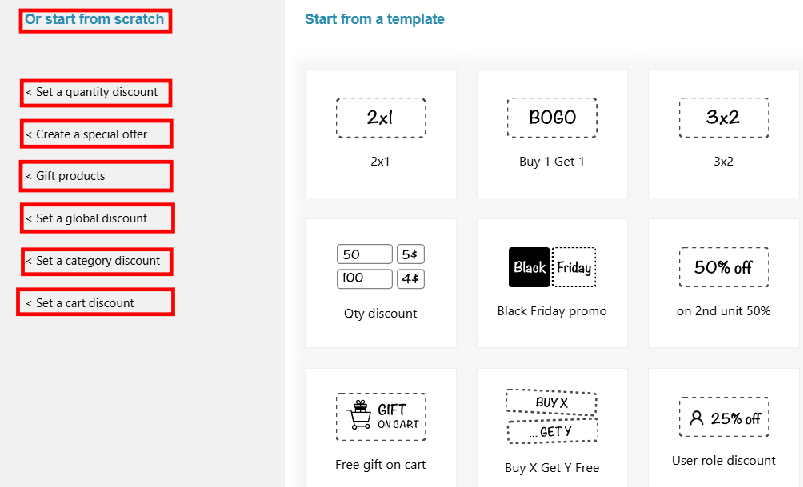Open Set a category discount option
Image resolution: width=803 pixels, height=487 pixels.
point(97,261)
